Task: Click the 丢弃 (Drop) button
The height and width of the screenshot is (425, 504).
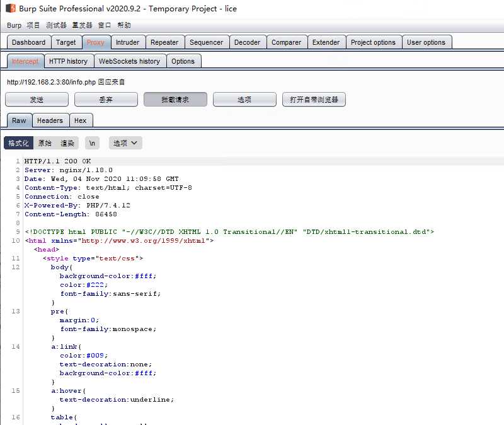Action: pyautogui.click(x=106, y=100)
